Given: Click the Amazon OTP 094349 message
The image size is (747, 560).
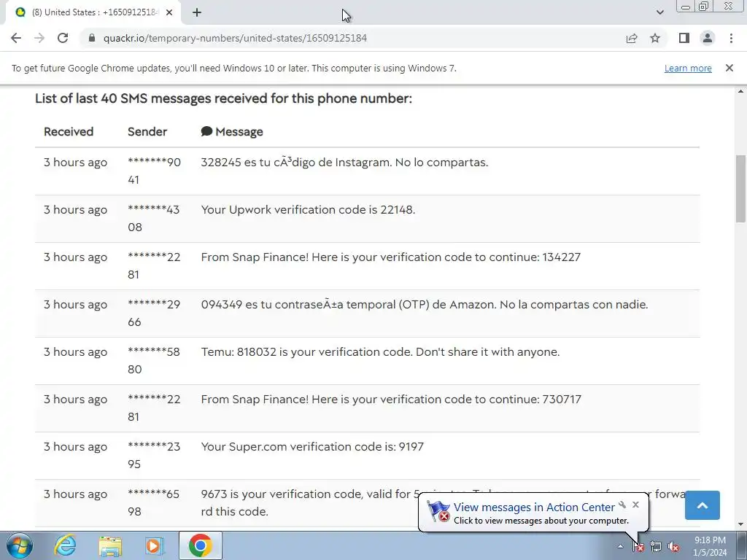Looking at the screenshot, I should (425, 304).
